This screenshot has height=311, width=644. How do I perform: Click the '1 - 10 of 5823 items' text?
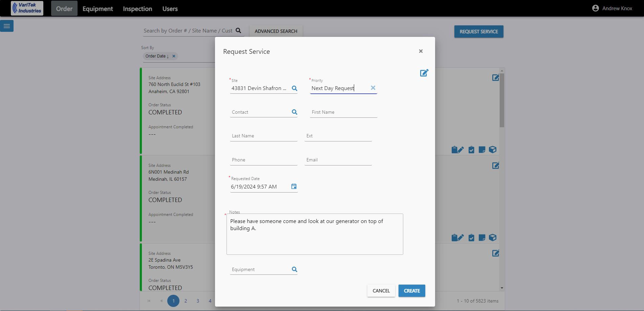[x=477, y=301]
